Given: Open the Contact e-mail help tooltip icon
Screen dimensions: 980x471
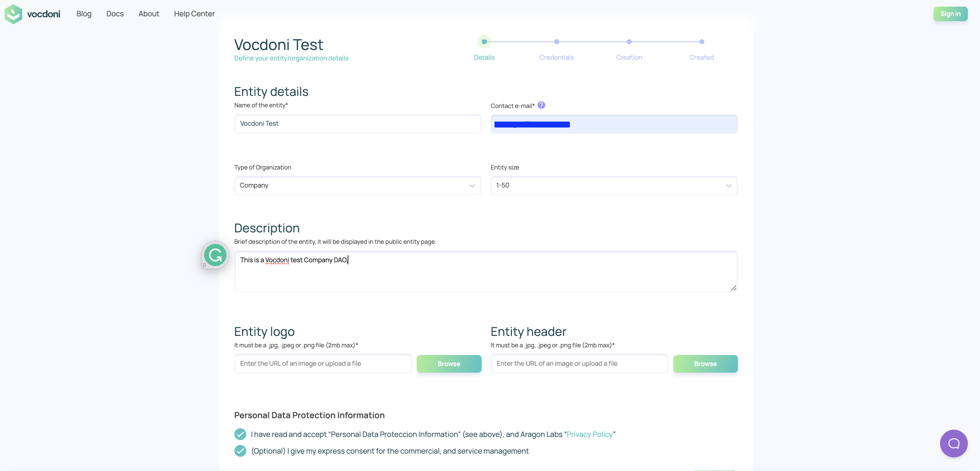Looking at the screenshot, I should click(x=541, y=105).
